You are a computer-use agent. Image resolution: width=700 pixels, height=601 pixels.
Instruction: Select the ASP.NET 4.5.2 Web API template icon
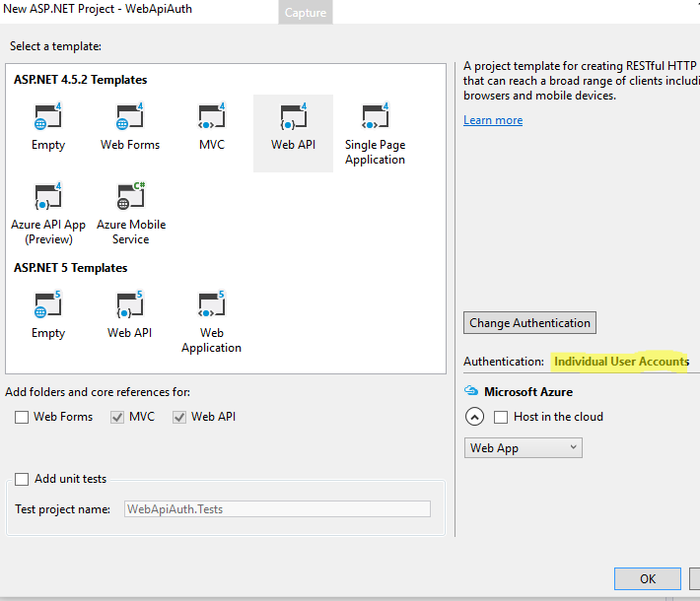click(x=293, y=116)
